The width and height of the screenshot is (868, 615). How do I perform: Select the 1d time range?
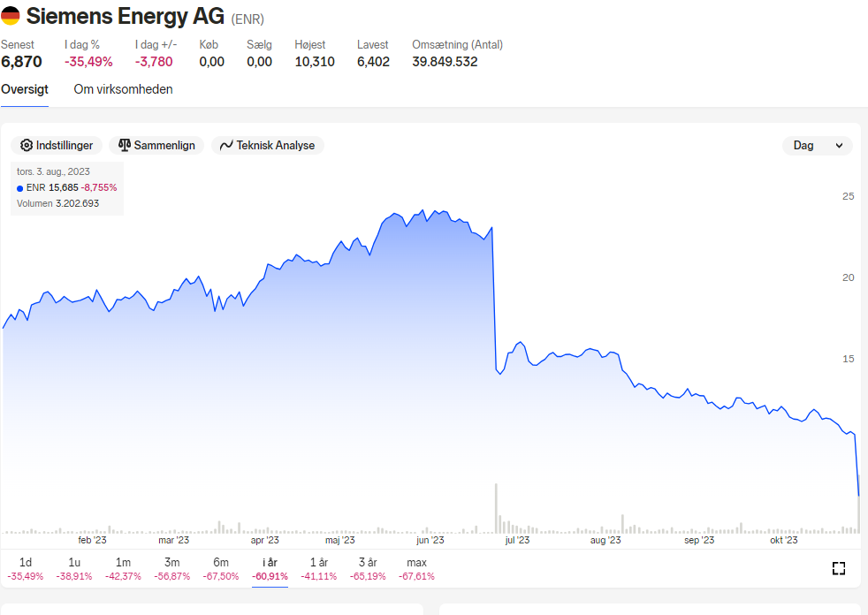coord(26,569)
